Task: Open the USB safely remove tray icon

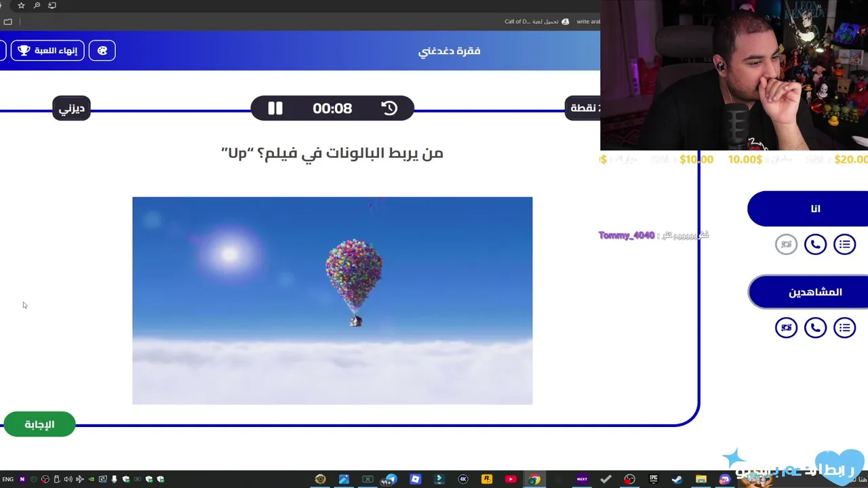Action: (56, 479)
